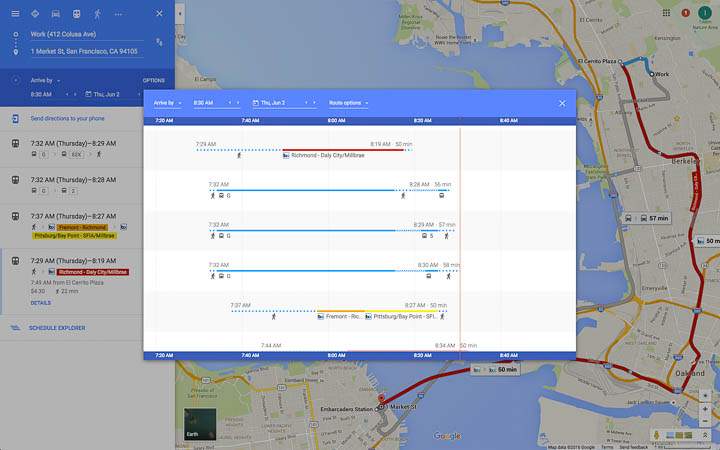
Task: Click the red Richmond - Daly City/Millbrae badge
Action: coord(93,272)
